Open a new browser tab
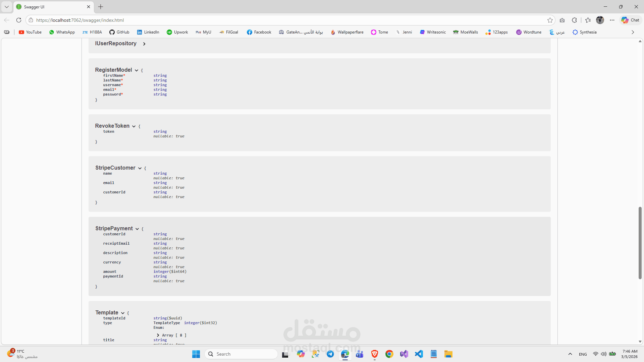This screenshot has height=362, width=644. (101, 7)
